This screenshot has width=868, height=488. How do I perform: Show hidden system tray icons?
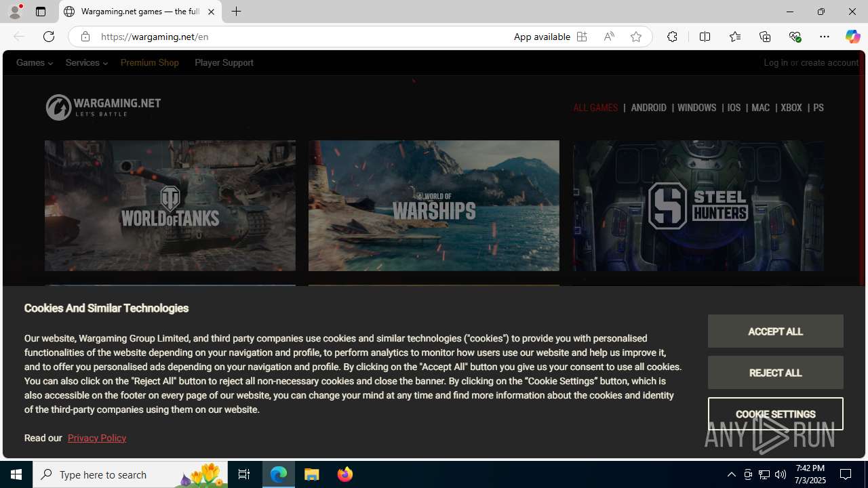pyautogui.click(x=731, y=474)
